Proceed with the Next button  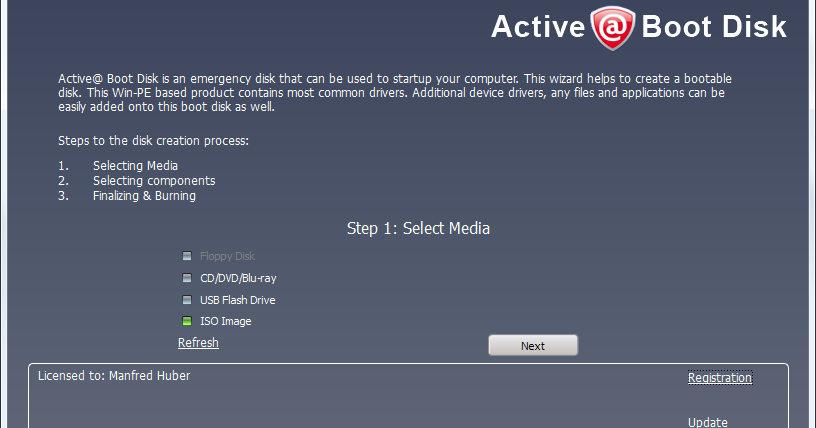tap(533, 345)
